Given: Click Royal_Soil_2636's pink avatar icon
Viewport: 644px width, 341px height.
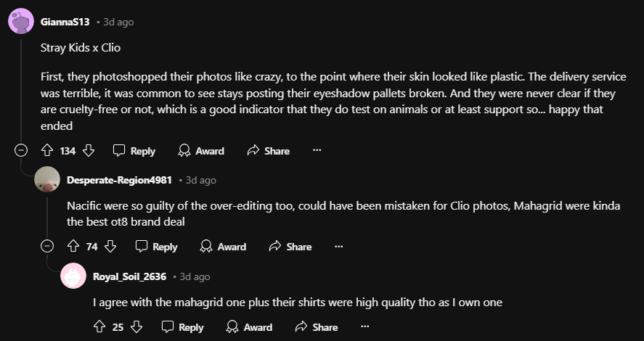Looking at the screenshot, I should [74, 276].
